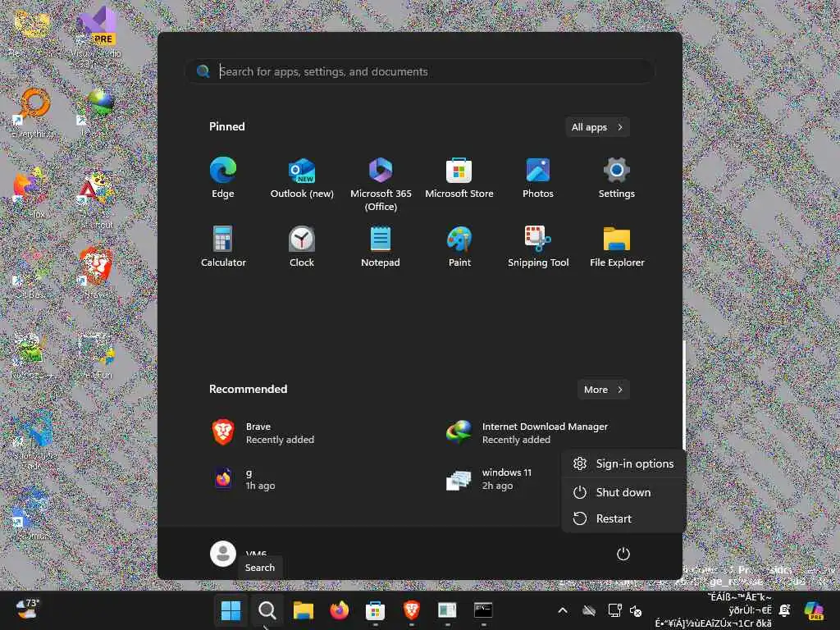
Task: Expand All apps list
Action: pyautogui.click(x=597, y=127)
